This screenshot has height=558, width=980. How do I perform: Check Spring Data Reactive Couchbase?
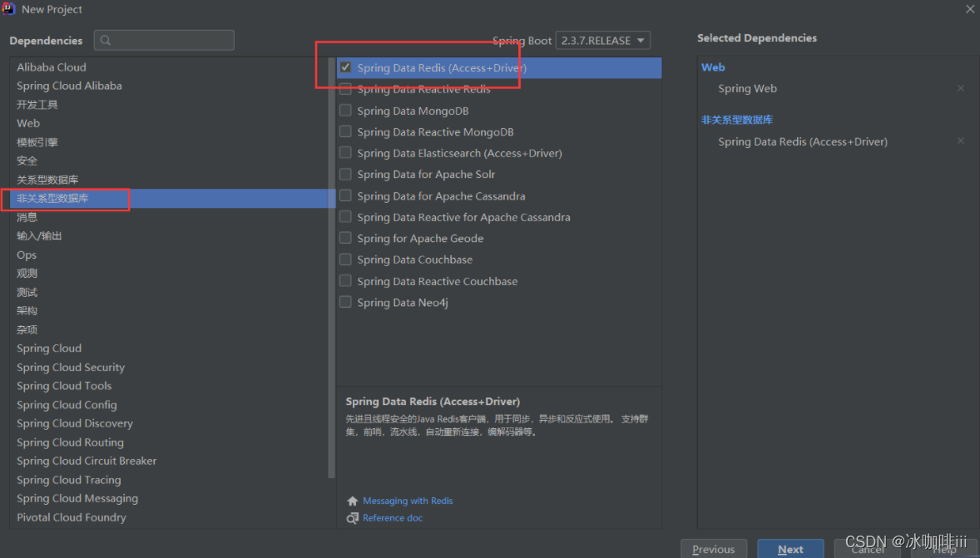point(345,280)
